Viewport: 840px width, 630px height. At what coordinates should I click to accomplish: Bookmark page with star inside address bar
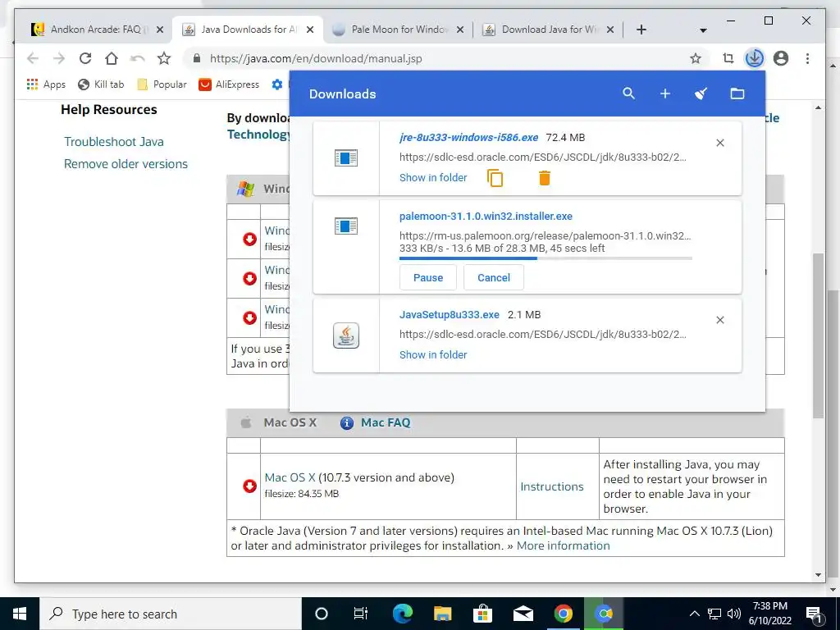tap(696, 58)
